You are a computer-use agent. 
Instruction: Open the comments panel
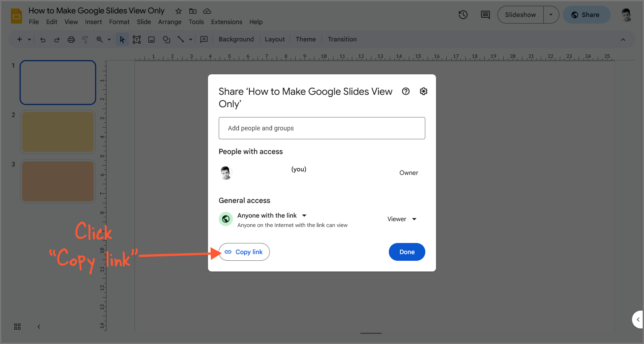(485, 15)
